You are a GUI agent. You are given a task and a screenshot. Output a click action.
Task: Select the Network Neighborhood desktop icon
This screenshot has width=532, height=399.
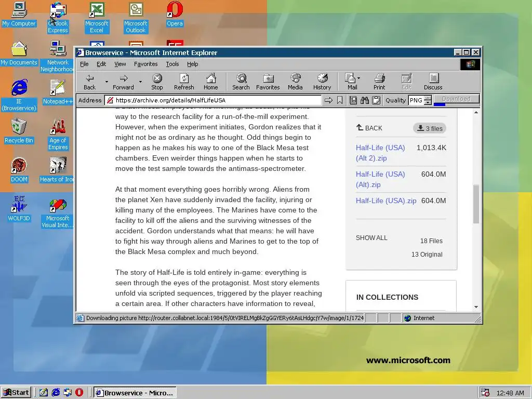(x=57, y=56)
